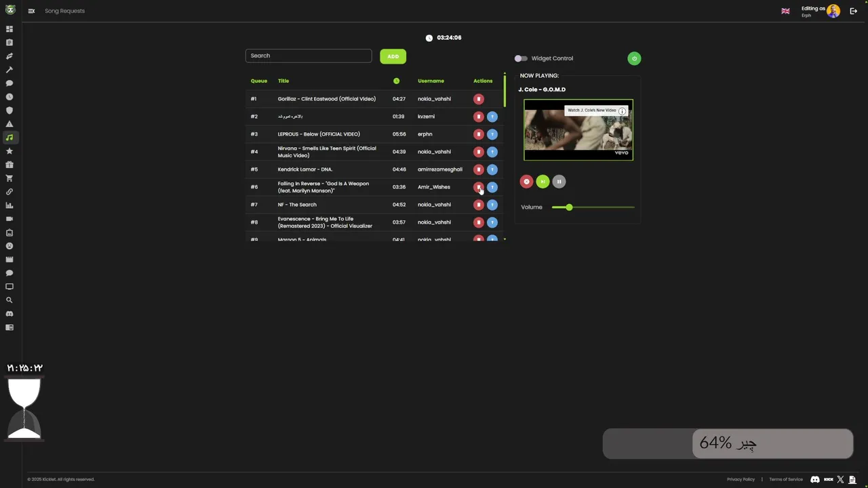Click the Username column header

click(x=431, y=81)
